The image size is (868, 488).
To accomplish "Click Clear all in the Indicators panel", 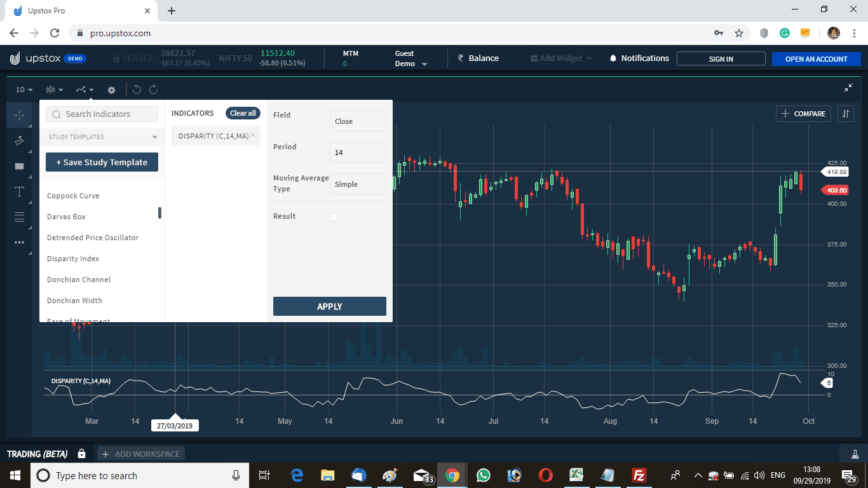I will click(243, 112).
